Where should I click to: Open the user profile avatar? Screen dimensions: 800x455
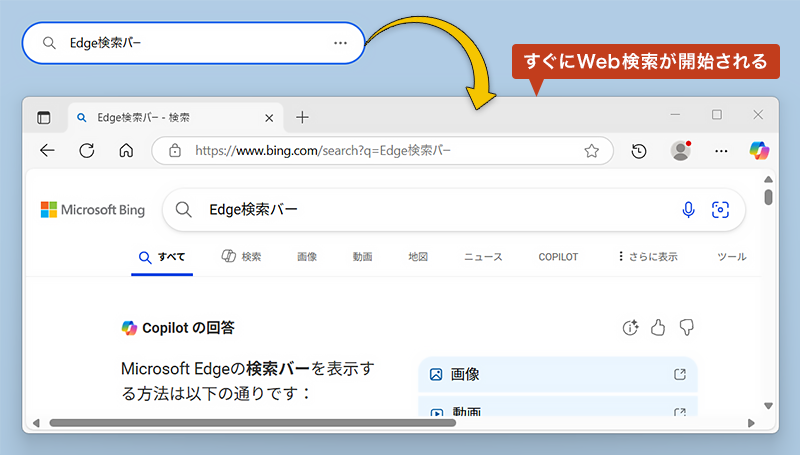pos(681,150)
